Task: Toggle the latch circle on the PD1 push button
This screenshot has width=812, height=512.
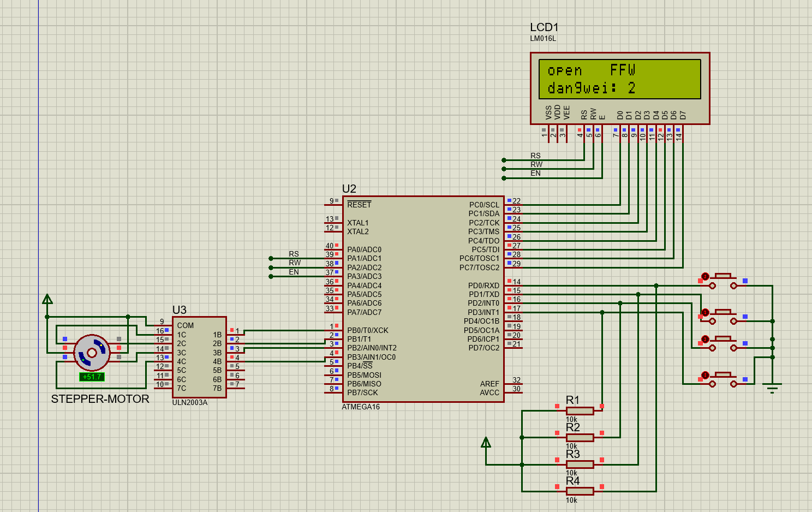Action: pos(704,312)
